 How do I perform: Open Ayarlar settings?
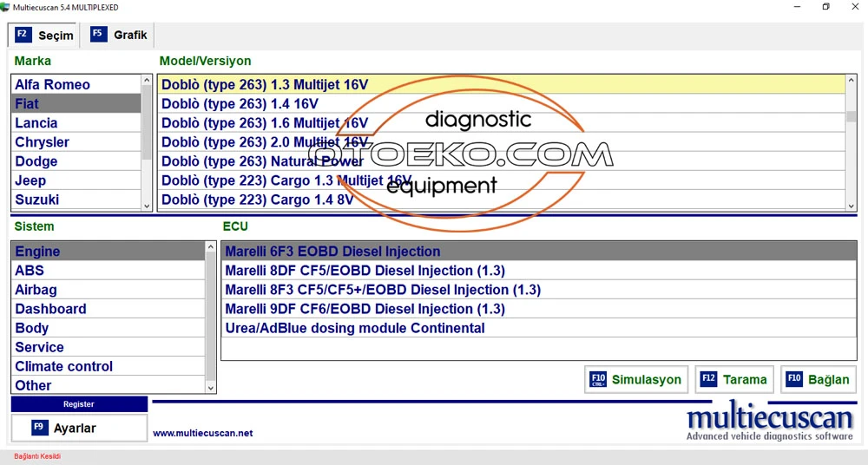(79, 428)
